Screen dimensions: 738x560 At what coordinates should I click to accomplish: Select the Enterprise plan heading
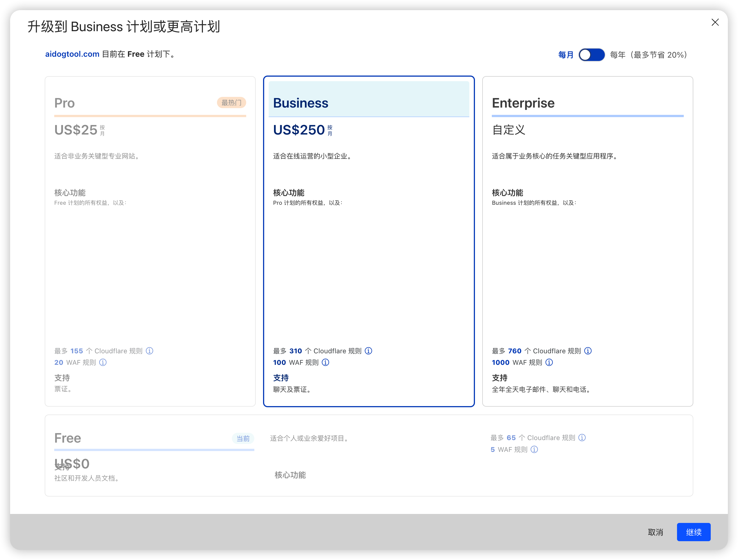click(x=523, y=103)
